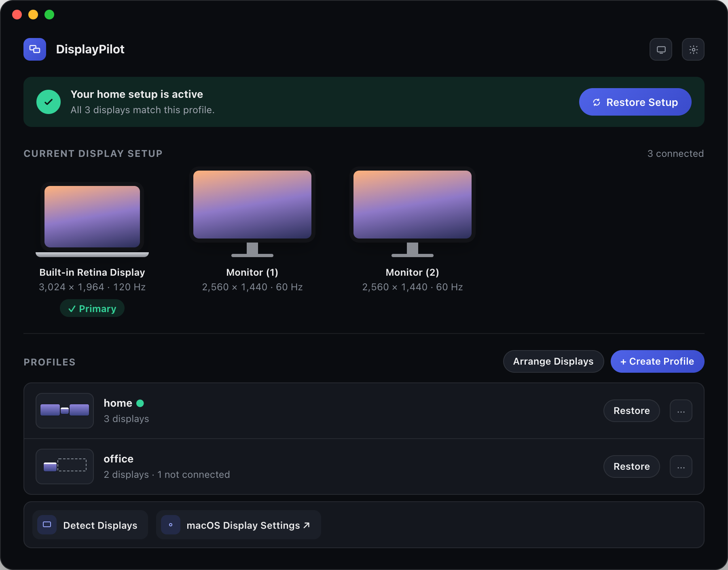Select the Monitor (1) display thumbnail
Viewport: 728px width, 570px height.
(x=252, y=212)
